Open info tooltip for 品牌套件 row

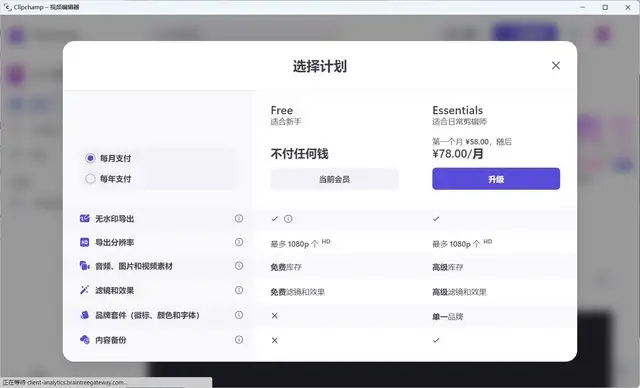tap(239, 315)
